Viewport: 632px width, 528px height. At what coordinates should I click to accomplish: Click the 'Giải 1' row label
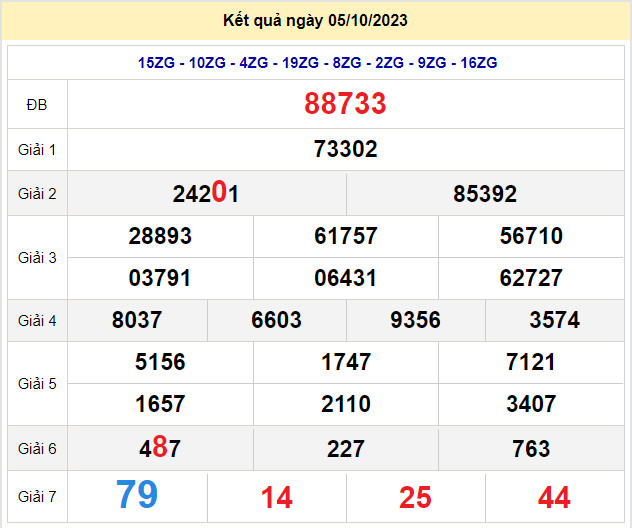37,150
